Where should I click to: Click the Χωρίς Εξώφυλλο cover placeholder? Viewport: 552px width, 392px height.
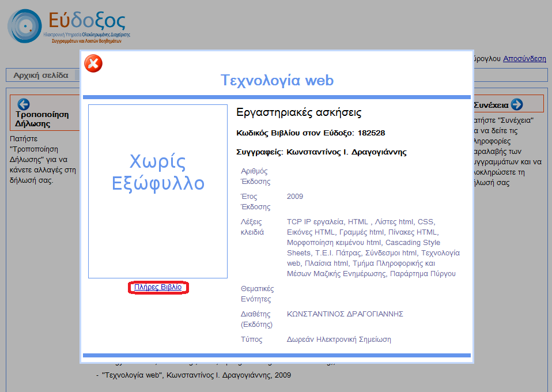pyautogui.click(x=158, y=191)
